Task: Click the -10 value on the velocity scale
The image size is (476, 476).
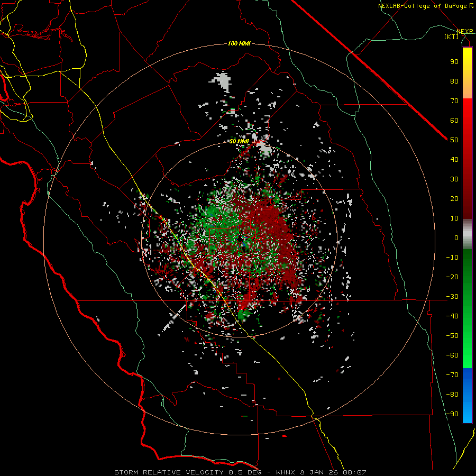Action: point(452,258)
